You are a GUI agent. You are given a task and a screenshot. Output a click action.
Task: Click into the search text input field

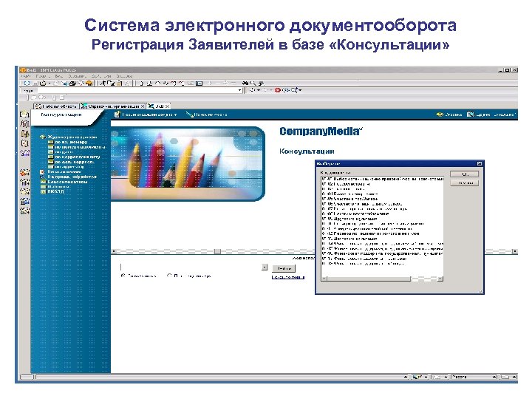(191, 267)
